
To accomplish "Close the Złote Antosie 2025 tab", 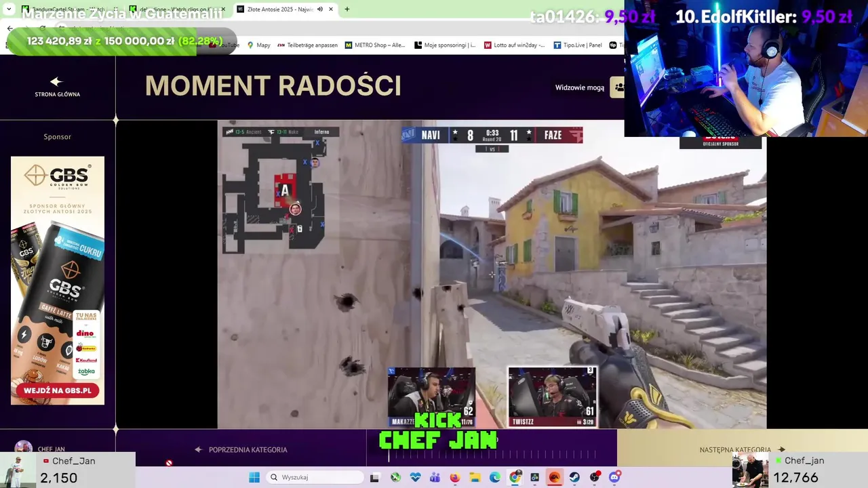I will click(331, 9).
